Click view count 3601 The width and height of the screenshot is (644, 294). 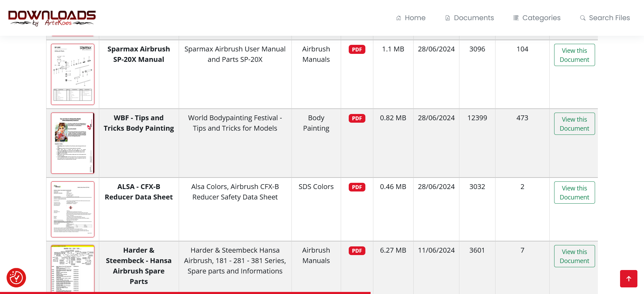click(477, 250)
